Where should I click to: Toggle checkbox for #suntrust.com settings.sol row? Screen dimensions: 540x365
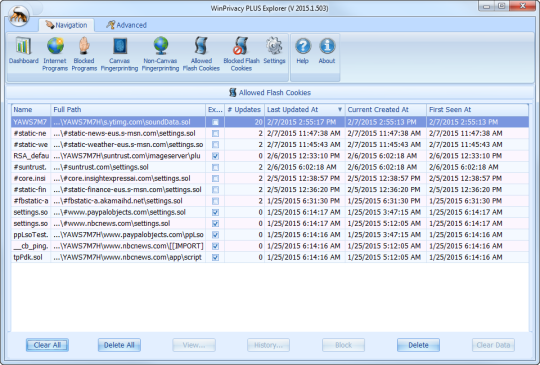pos(215,167)
